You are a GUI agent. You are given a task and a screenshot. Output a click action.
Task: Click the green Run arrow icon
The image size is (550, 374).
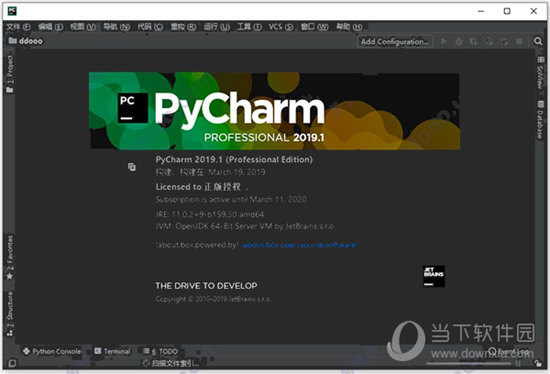pyautogui.click(x=444, y=41)
